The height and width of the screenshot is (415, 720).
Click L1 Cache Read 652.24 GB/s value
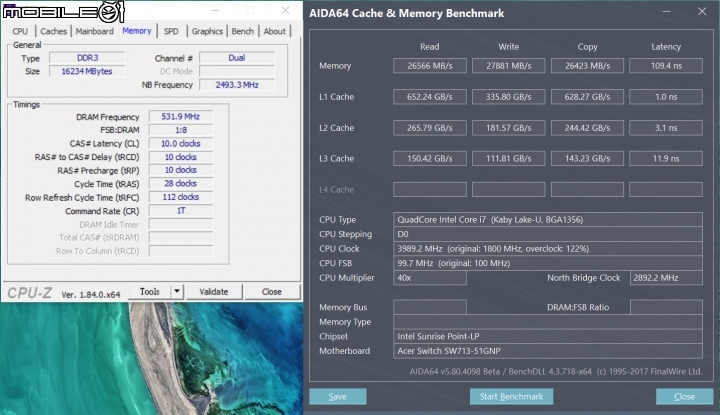tap(430, 97)
